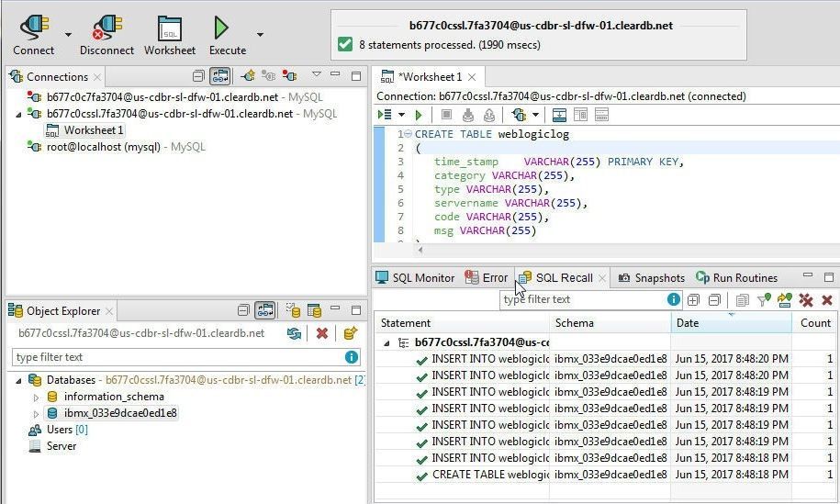Screen dimensions: 840x504
Task: Expand all statements in SQL Recall
Action: coord(693,300)
